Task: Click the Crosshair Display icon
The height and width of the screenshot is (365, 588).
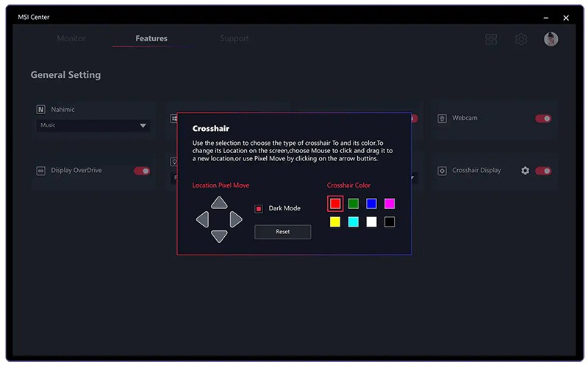Action: pos(442,171)
